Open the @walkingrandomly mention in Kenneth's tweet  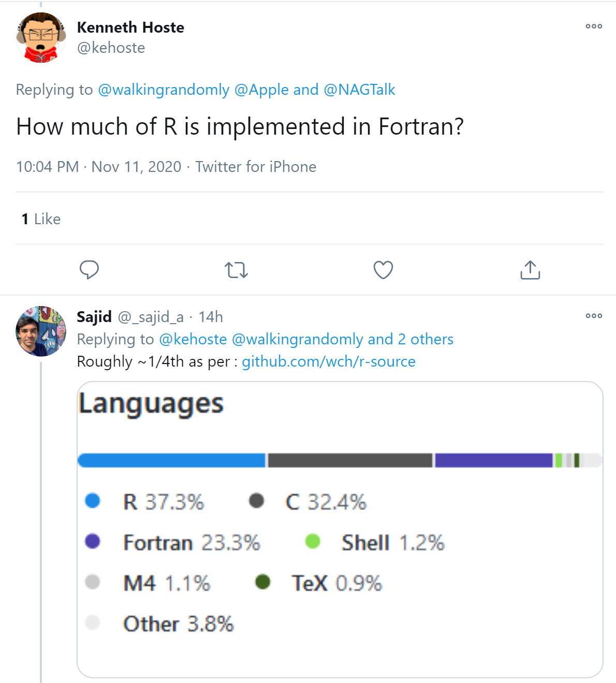click(164, 90)
